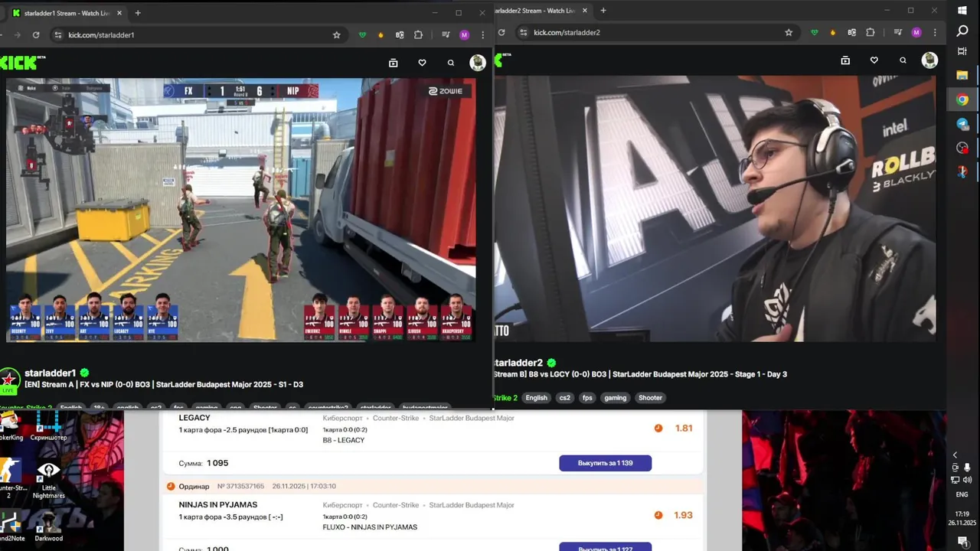The height and width of the screenshot is (551, 980).
Task: Open Little Nightmares desktop shortcut
Action: 48,480
